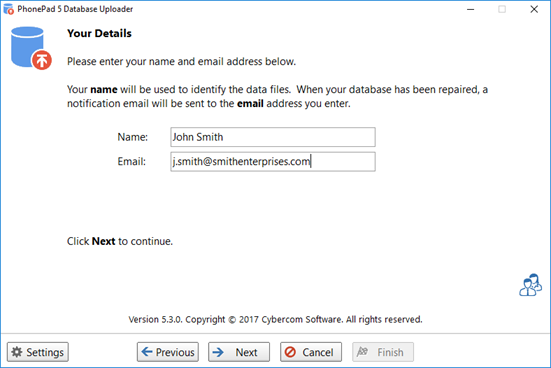The height and width of the screenshot is (368, 551).
Task: Click the gear icon on Settings
Action: [17, 352]
